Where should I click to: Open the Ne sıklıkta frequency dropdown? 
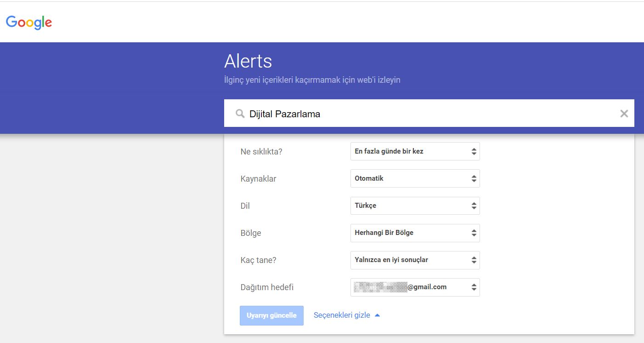coord(415,151)
